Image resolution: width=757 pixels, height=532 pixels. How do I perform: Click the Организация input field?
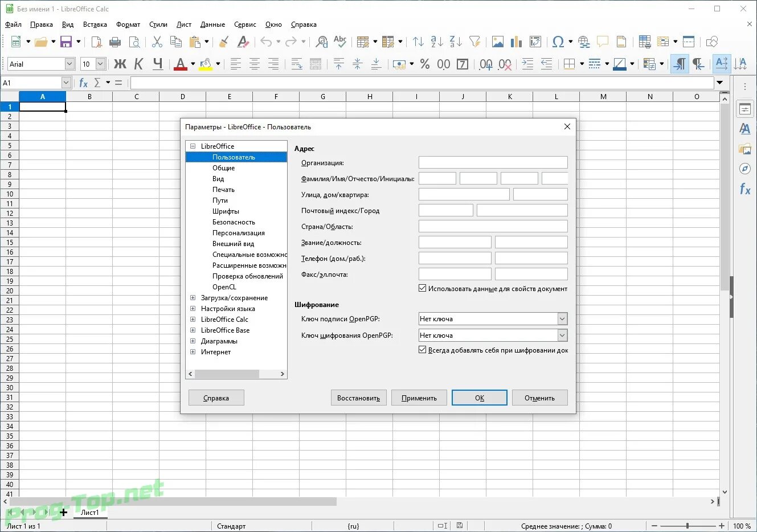point(493,162)
